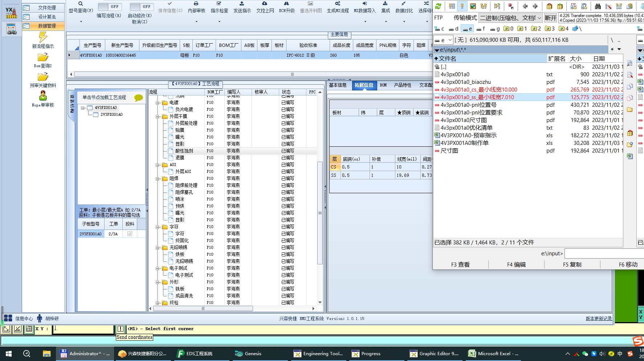Click 发送指示 upload icon
This screenshot has width=644, height=361.
tap(242, 4)
